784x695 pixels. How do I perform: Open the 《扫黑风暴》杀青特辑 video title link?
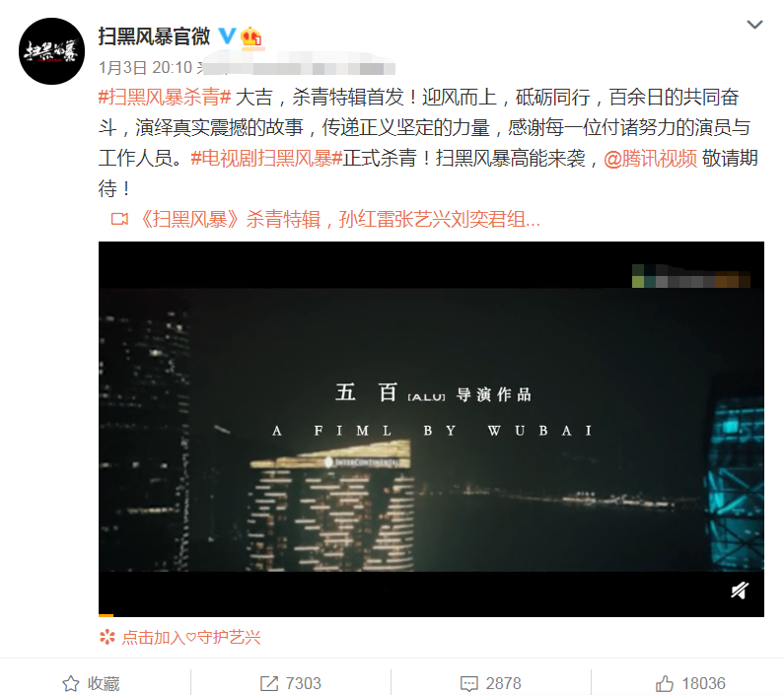340,219
